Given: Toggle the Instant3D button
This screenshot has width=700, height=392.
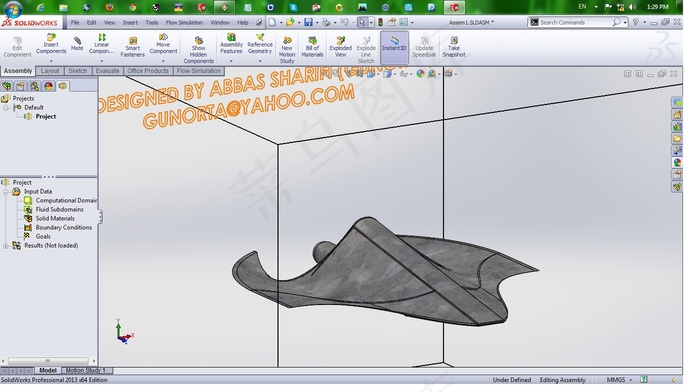Looking at the screenshot, I should pos(394,45).
